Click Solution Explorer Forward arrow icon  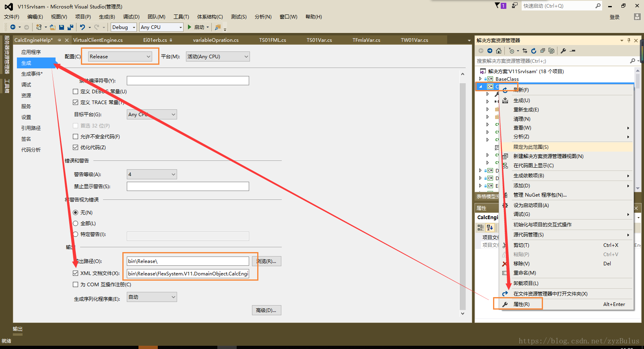tap(489, 51)
